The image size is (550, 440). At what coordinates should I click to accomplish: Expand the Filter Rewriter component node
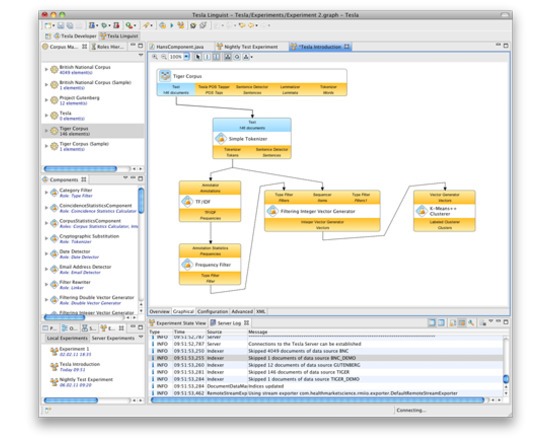tap(46, 284)
